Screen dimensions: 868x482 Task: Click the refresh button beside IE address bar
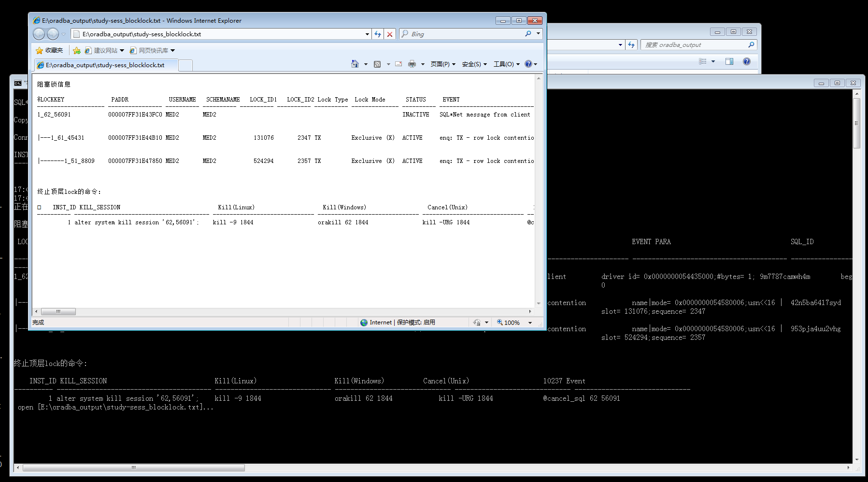[x=378, y=34]
